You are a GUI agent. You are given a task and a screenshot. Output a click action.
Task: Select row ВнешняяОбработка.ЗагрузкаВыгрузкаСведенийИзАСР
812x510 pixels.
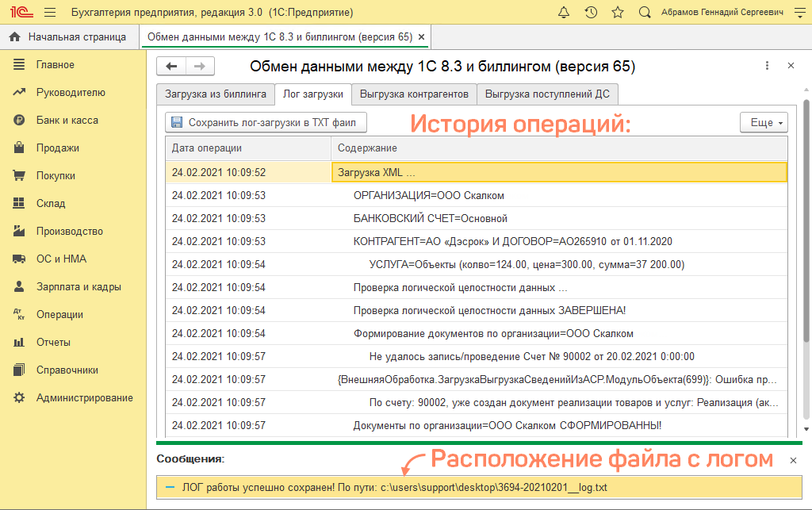pos(477,379)
